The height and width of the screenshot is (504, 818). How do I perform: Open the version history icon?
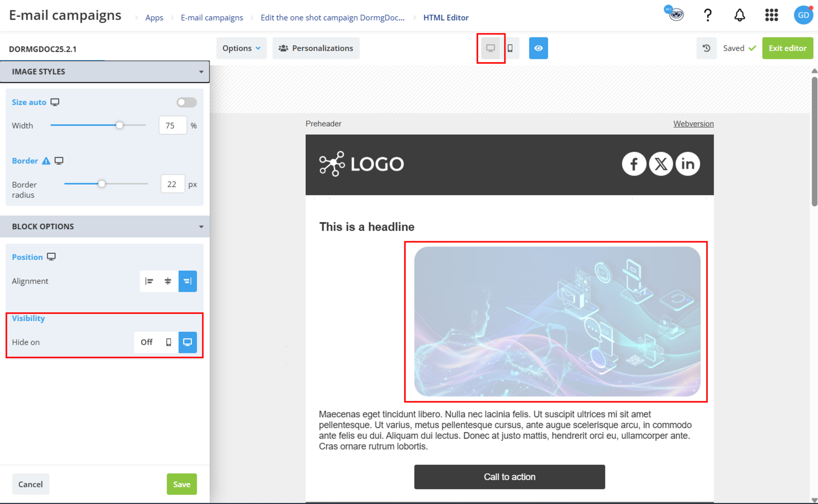[706, 48]
